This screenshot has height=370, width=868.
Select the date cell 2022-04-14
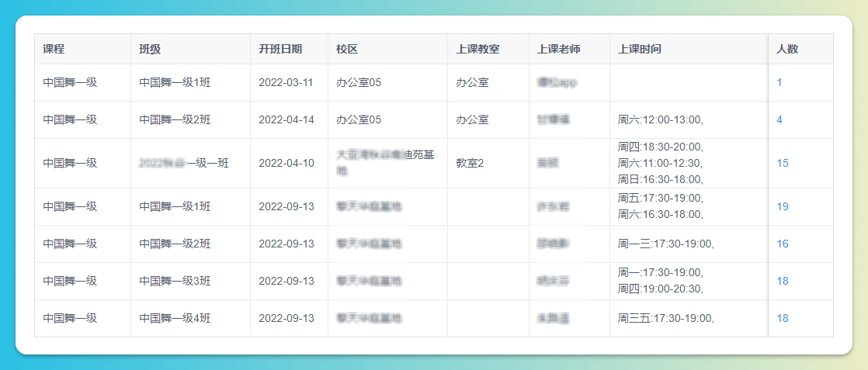coord(286,120)
